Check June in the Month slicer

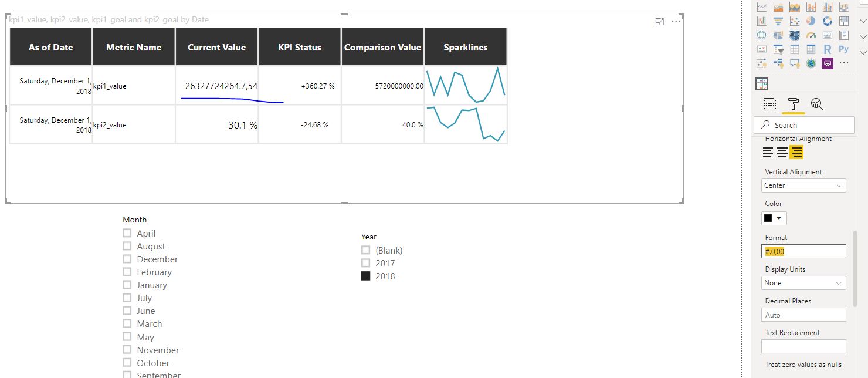(x=127, y=310)
